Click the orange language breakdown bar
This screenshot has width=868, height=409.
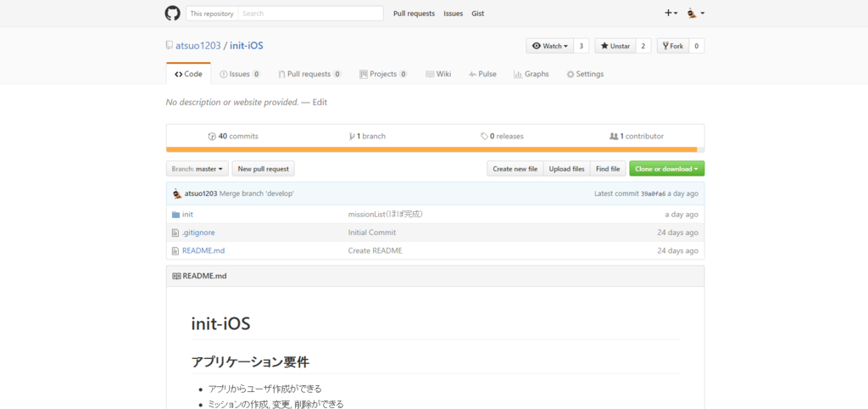pos(431,149)
